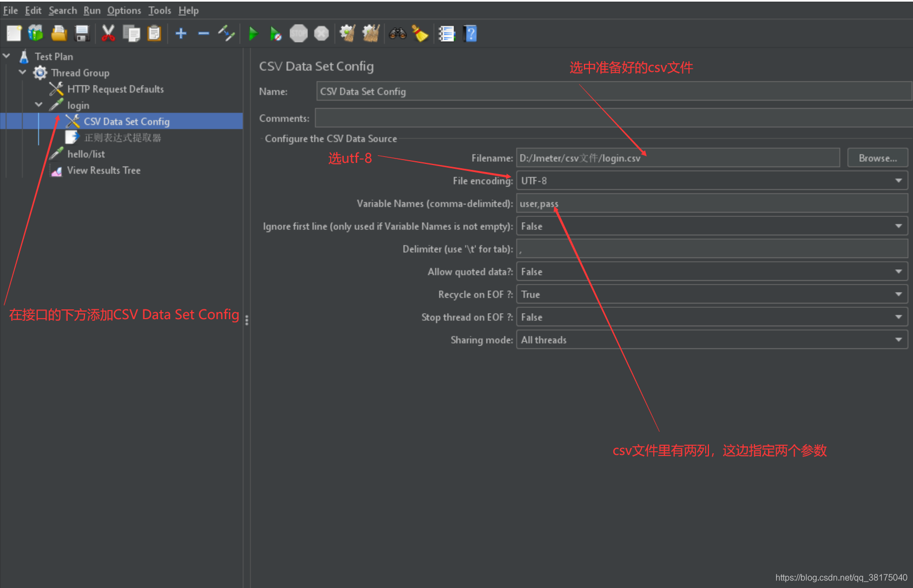This screenshot has width=913, height=588.
Task: Click the Delimiter input field
Action: (x=712, y=249)
